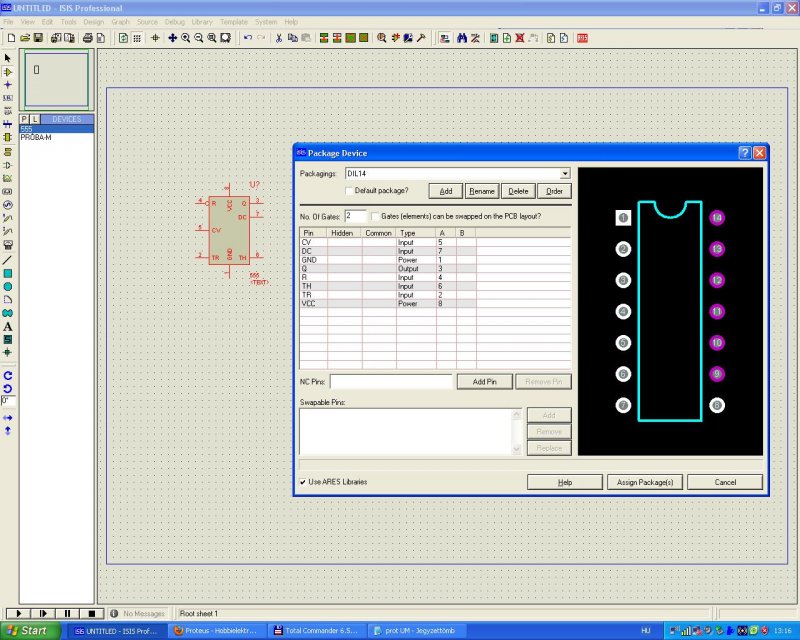Choose the Graph mode tool
This screenshot has height=640, width=800.
click(x=8, y=178)
